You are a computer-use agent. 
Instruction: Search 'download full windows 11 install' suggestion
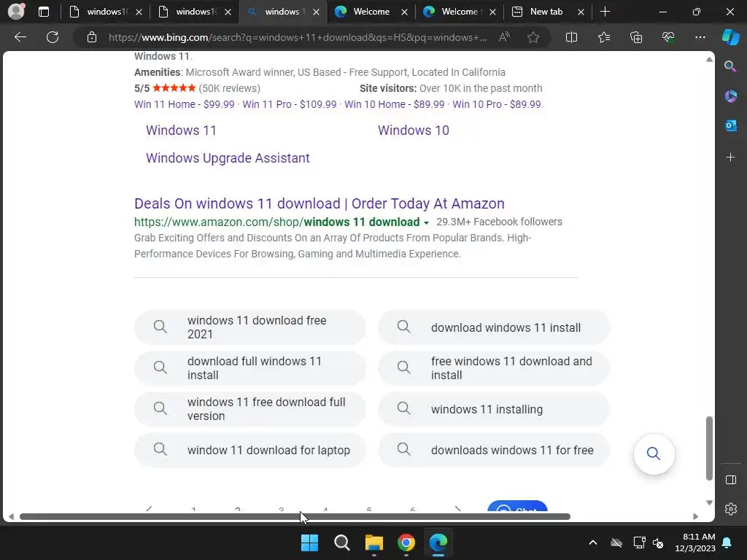[x=249, y=368]
